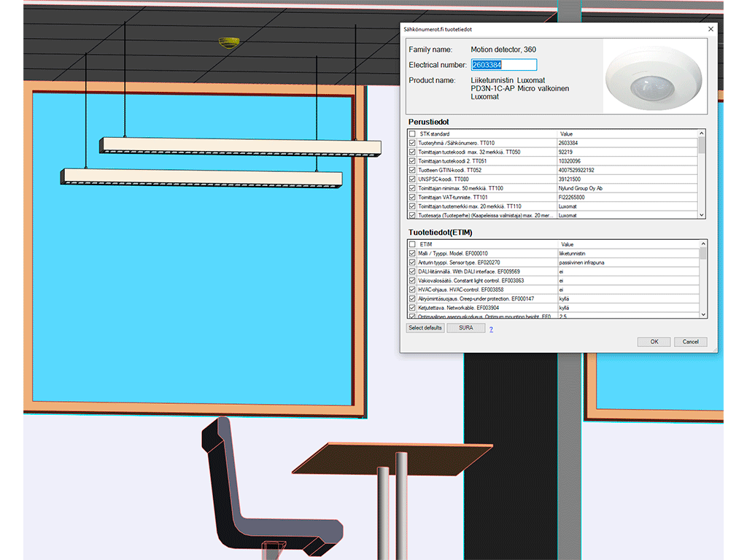
Task: Uncheck the DALI-liitännällä EF009569 checkbox
Action: (x=412, y=271)
